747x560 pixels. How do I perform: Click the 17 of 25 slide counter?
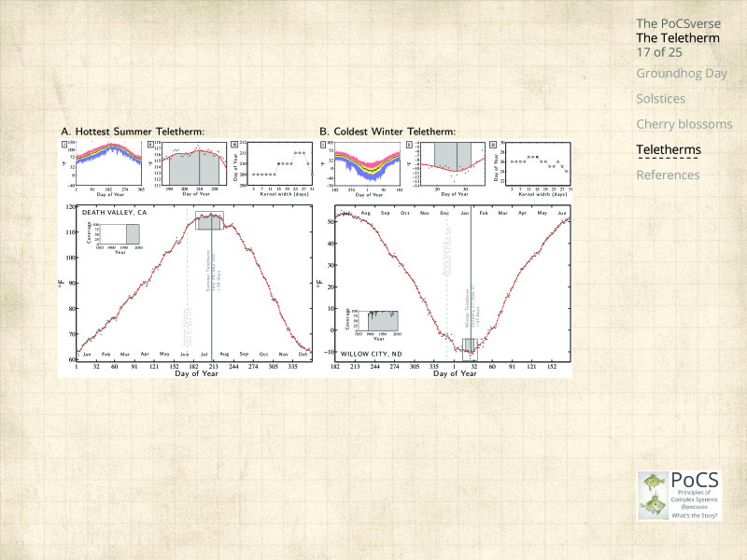pyautogui.click(x=658, y=52)
